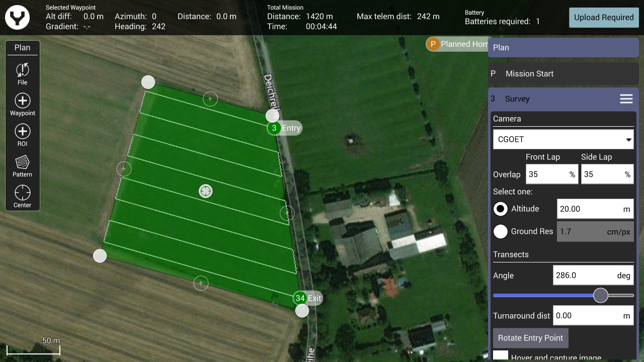The width and height of the screenshot is (644, 362).
Task: Click the Turnaround dist input field
Action: point(593,316)
